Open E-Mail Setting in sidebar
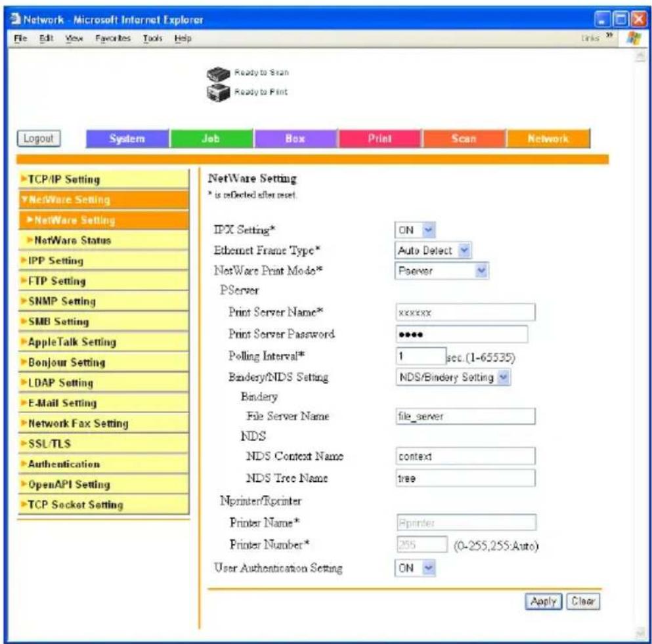Screen dimensions: 652x644 (104, 403)
